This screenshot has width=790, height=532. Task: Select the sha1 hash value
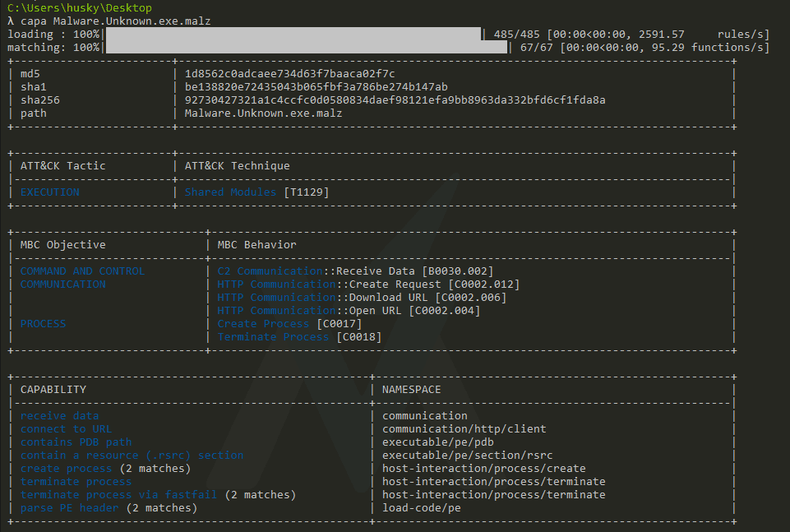pyautogui.click(x=316, y=86)
